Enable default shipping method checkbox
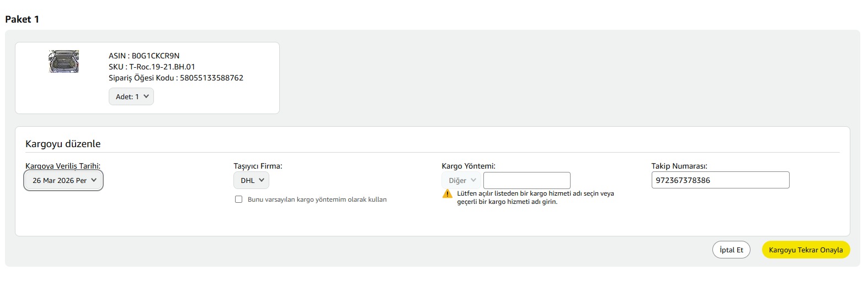The height and width of the screenshot is (286, 868). tap(239, 199)
